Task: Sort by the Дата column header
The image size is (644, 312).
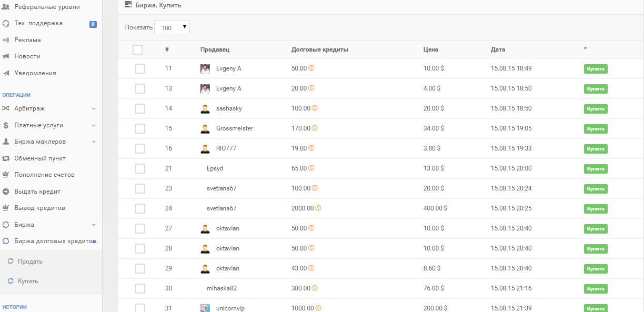Action: [x=498, y=49]
